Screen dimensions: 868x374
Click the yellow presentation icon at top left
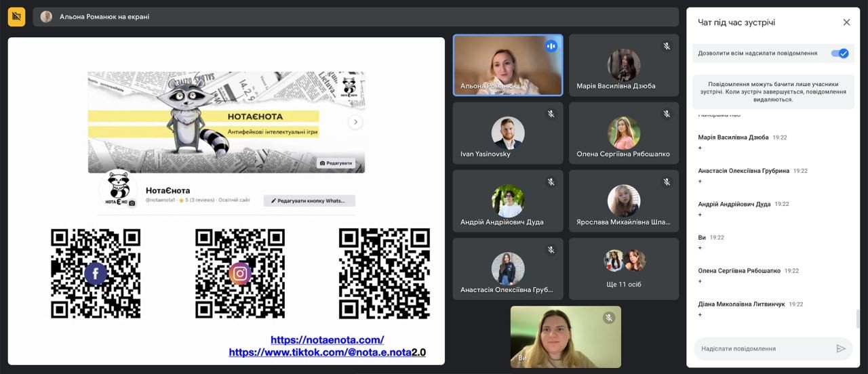click(16, 17)
